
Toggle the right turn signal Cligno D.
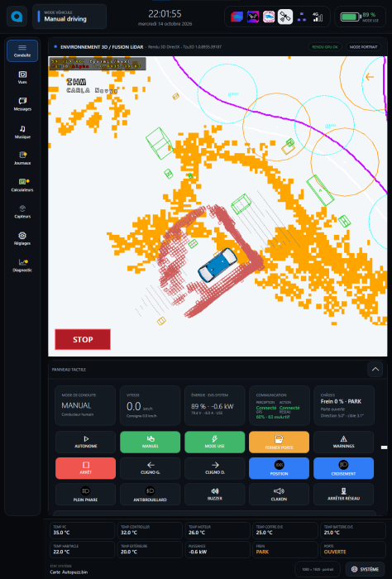pyautogui.click(x=214, y=468)
